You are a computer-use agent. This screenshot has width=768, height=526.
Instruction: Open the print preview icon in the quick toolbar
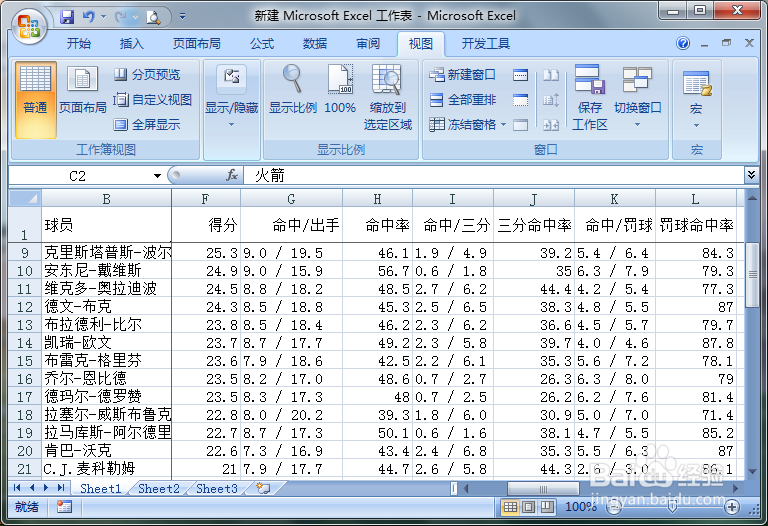point(154,18)
